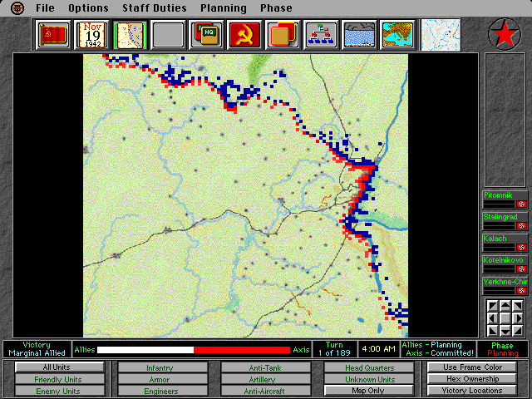Viewport: 532px width, 399px height.
Task: Click the hammer and sickle icon
Action: [x=244, y=35]
